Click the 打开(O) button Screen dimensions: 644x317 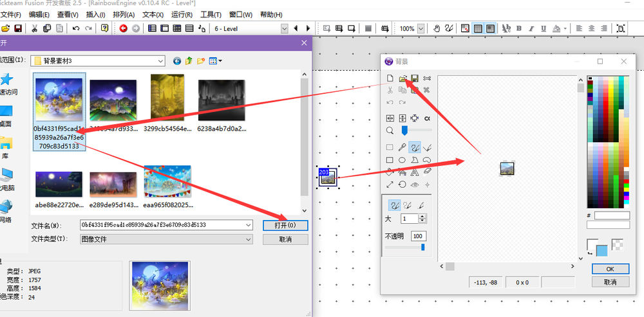point(285,225)
